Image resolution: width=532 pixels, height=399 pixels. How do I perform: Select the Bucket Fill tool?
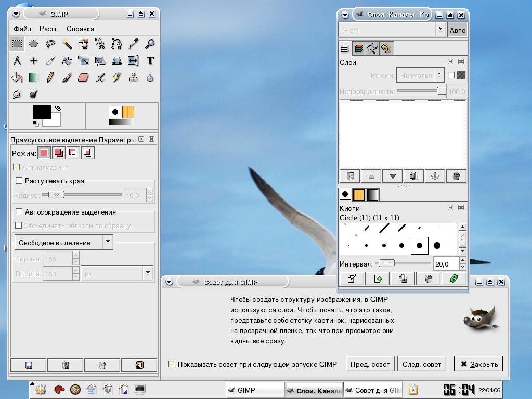point(17,77)
